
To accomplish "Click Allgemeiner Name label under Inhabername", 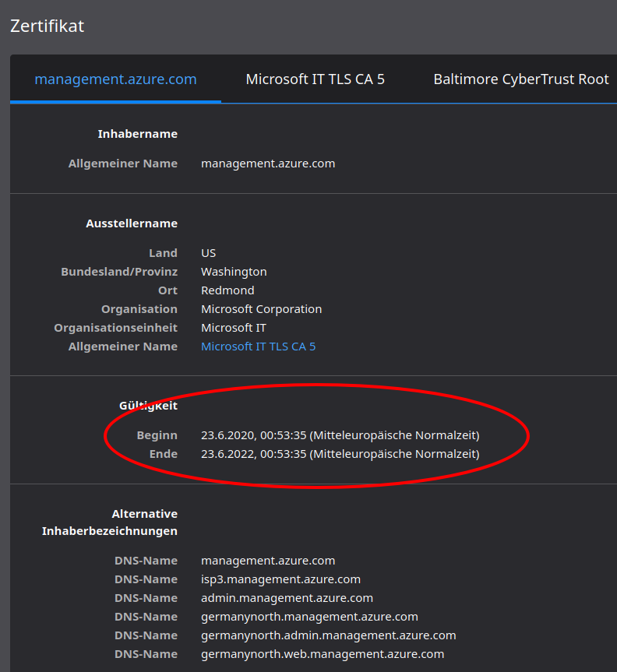I will (x=123, y=164).
